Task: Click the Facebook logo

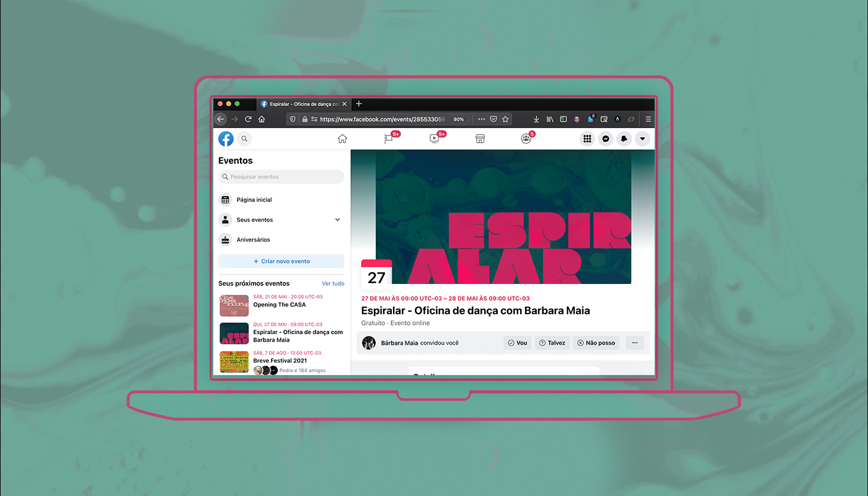Action: click(226, 139)
